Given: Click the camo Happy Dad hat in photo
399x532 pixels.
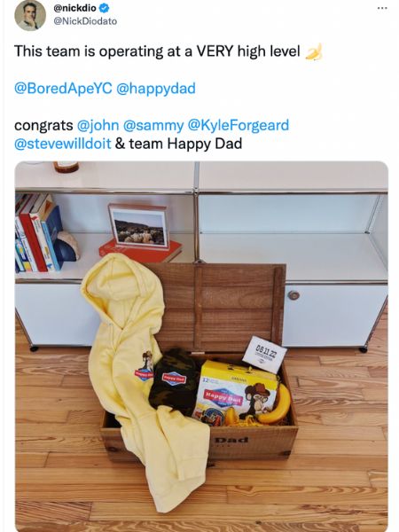Looking at the screenshot, I should (174, 380).
